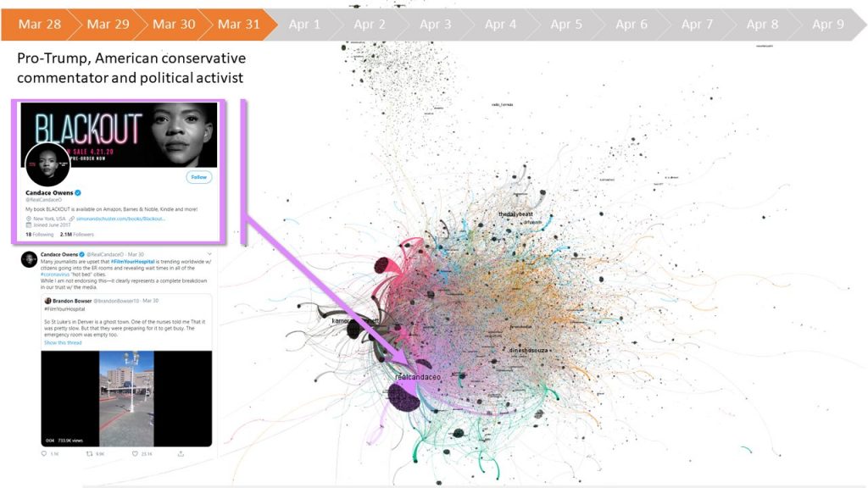Jump to Apr 1 on the timeline
Image resolution: width=868 pixels, height=488 pixels.
tap(304, 24)
